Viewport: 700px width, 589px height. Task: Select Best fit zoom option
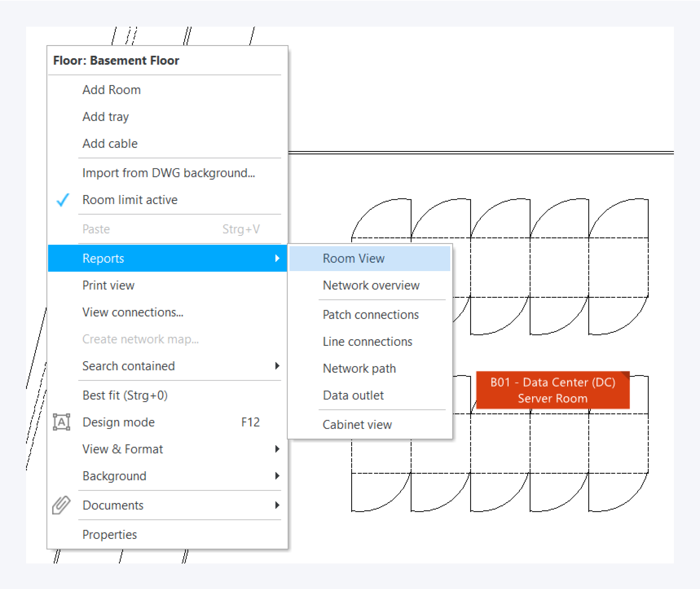click(125, 395)
